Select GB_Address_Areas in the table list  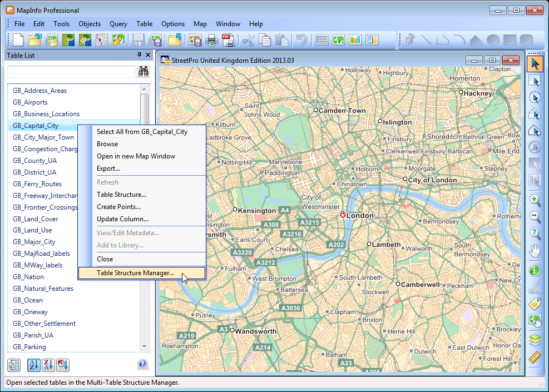click(x=39, y=91)
